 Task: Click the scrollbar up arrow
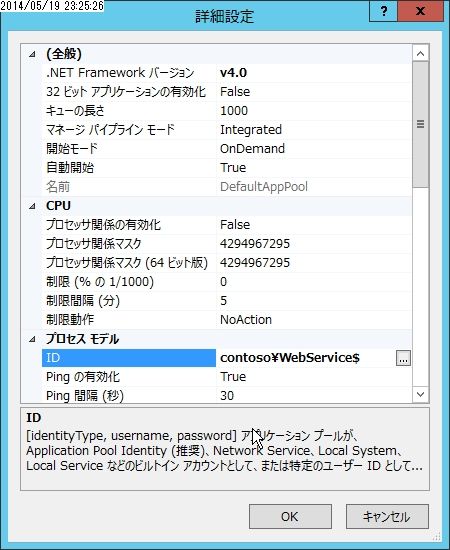point(421,54)
